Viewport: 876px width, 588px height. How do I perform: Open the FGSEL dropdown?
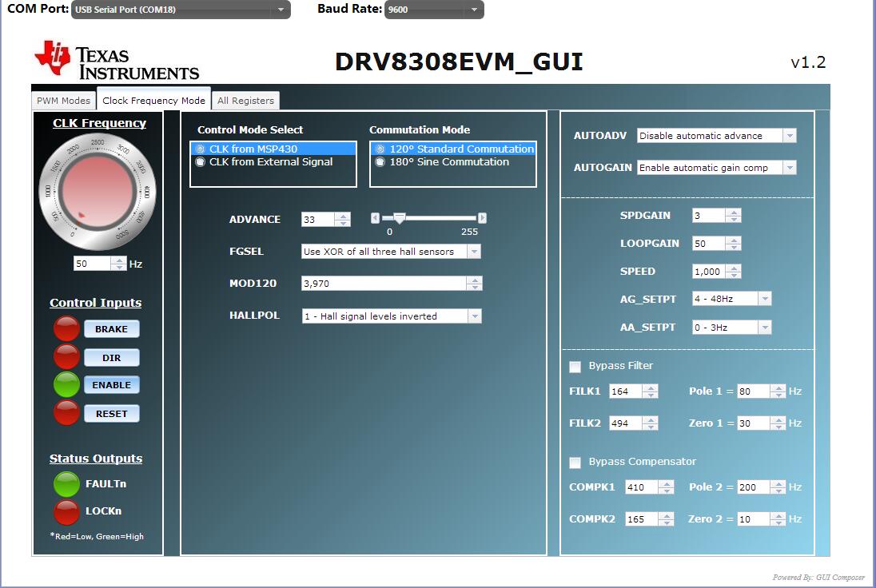coord(391,252)
